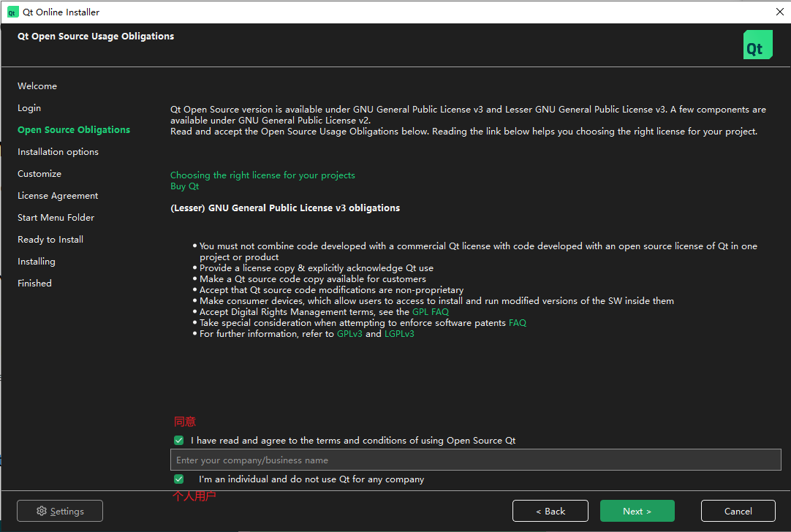Image resolution: width=791 pixels, height=532 pixels.
Task: Click the Qt icon in title bar
Action: [x=12, y=12]
